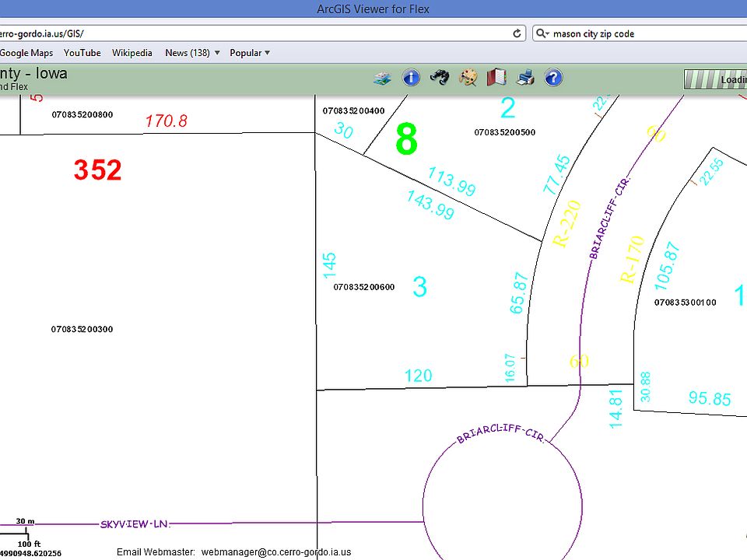Click the 95.85 dimension label
Image resolution: width=747 pixels, height=560 pixels.
click(x=710, y=397)
